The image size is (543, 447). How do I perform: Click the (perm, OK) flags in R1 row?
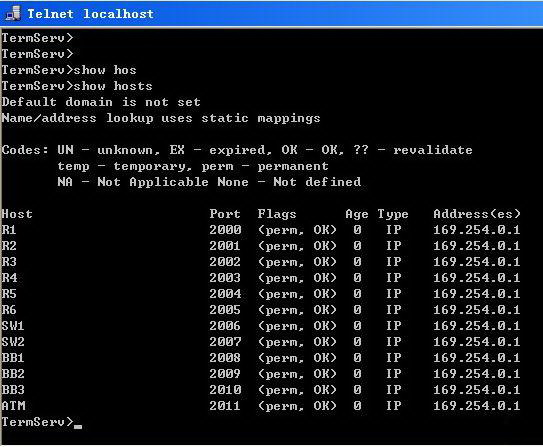tap(297, 230)
